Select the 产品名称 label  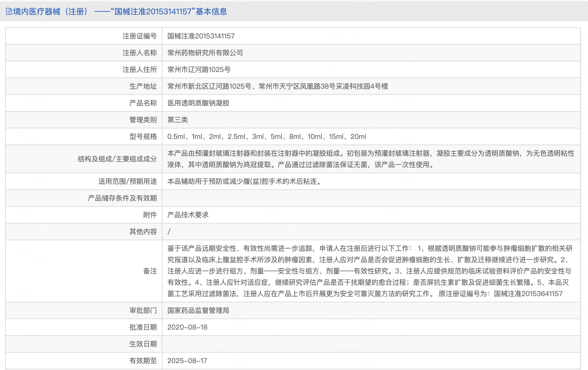(143, 103)
